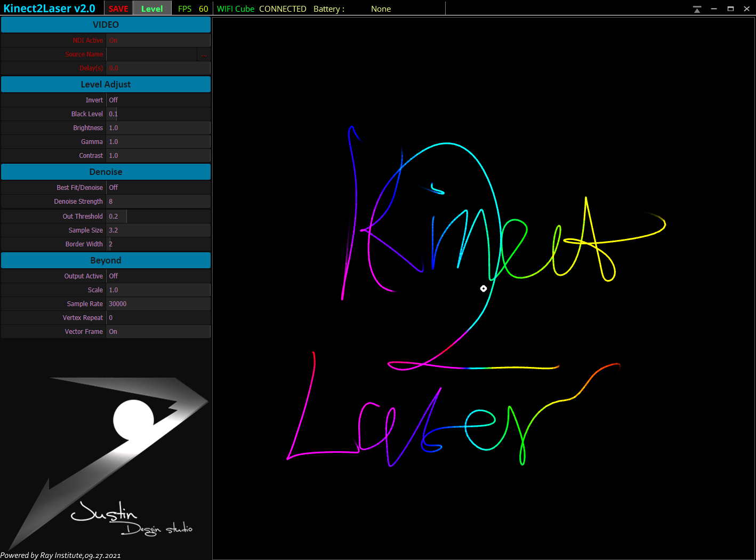This screenshot has width=756, height=560.
Task: Set the Contrast value field
Action: [158, 156]
